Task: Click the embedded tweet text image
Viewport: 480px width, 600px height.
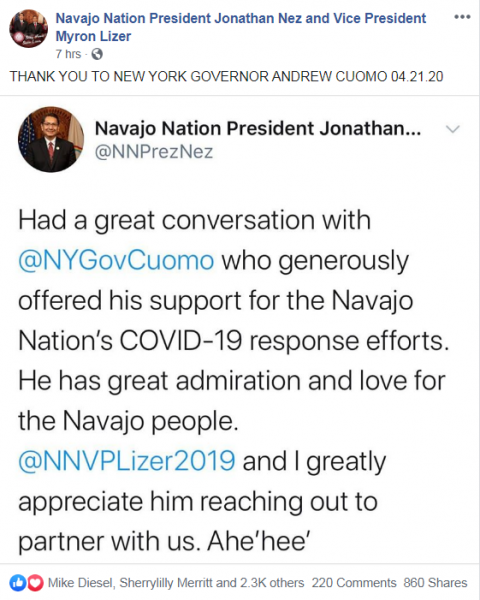Action: 240,329
